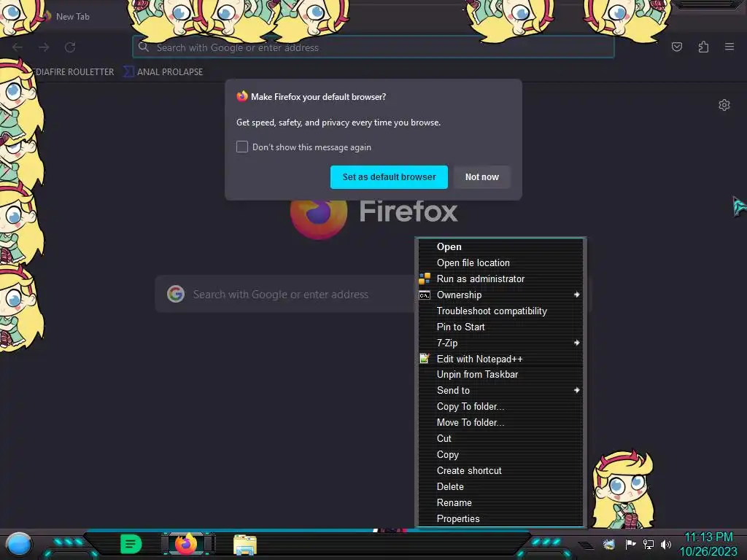Image resolution: width=747 pixels, height=560 pixels.
Task: Expand the Ownership submenu arrow
Action: pos(576,295)
